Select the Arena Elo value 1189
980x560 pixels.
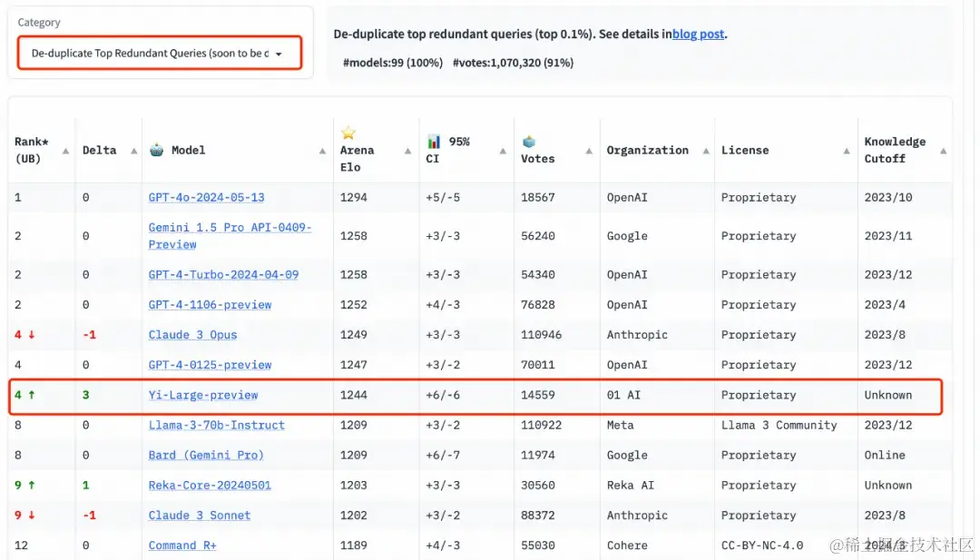point(354,545)
